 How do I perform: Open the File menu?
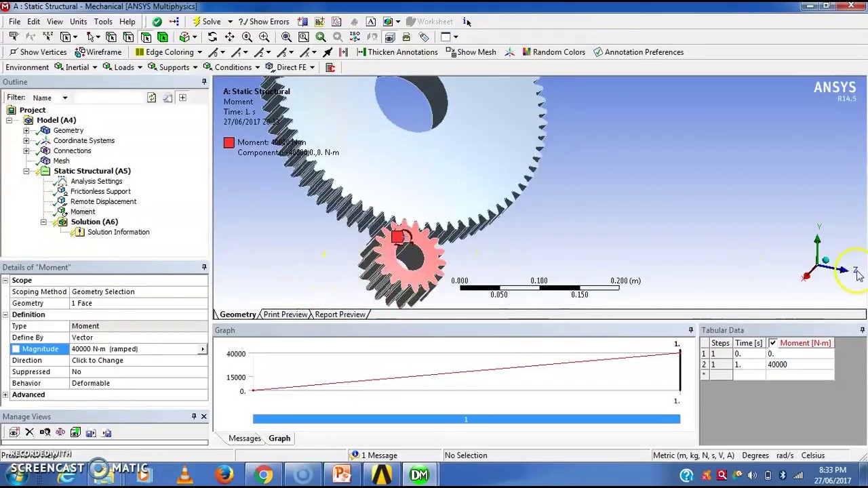[14, 22]
